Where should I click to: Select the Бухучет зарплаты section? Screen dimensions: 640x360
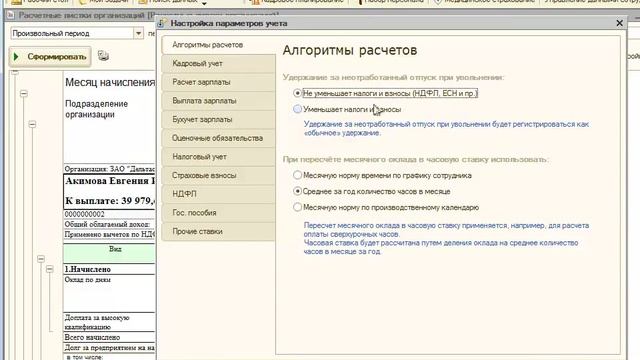218,120
